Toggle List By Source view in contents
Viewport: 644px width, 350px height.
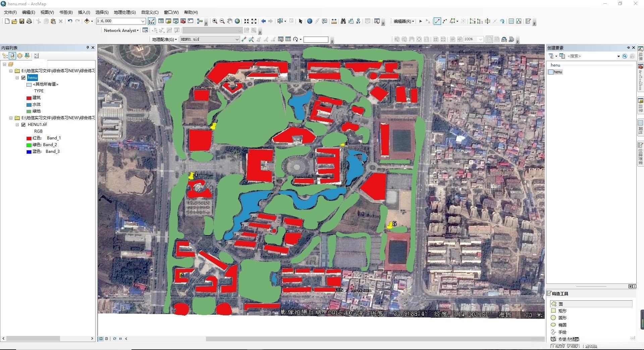12,56
